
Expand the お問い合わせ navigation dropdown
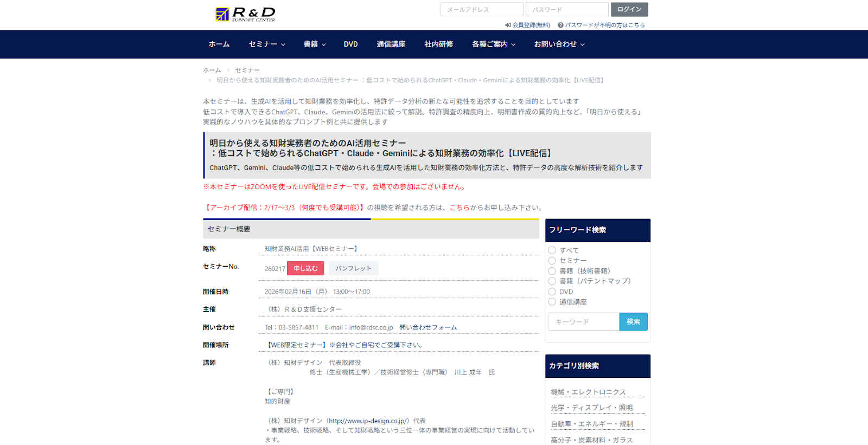click(559, 44)
